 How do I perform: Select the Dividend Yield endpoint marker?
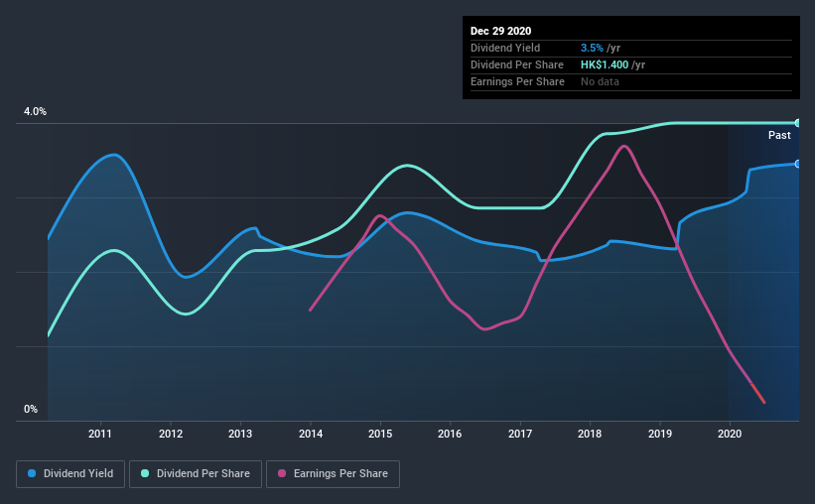click(797, 164)
